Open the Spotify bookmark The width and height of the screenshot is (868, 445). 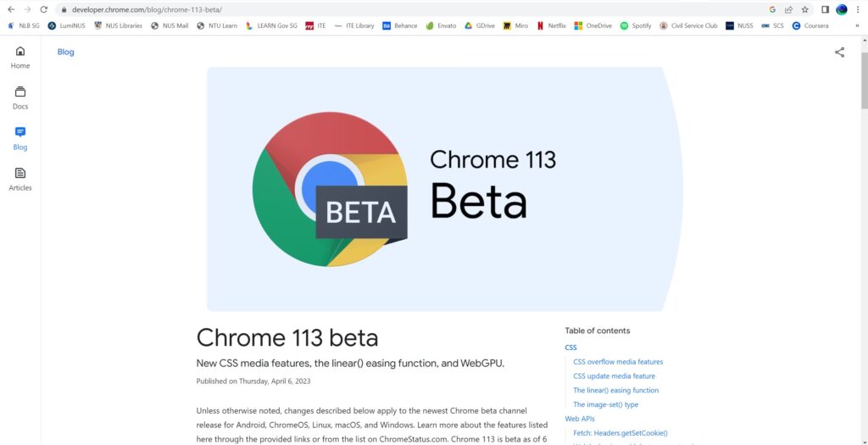[636, 25]
